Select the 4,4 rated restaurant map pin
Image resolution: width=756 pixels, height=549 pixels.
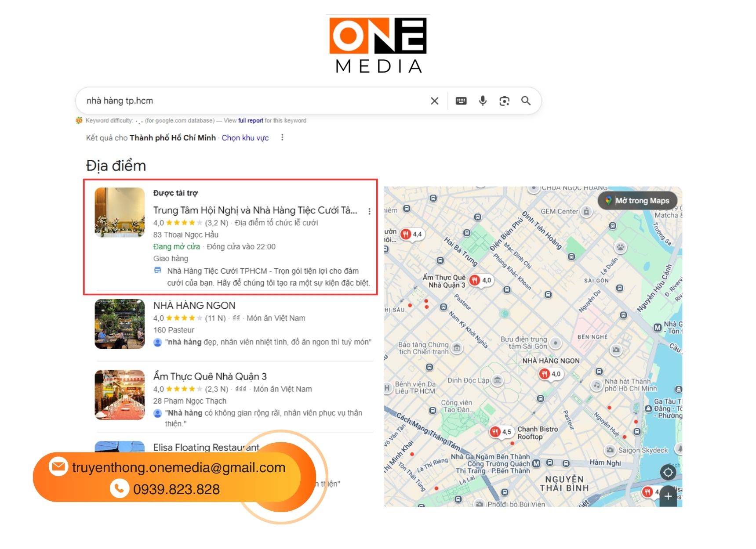click(x=411, y=234)
